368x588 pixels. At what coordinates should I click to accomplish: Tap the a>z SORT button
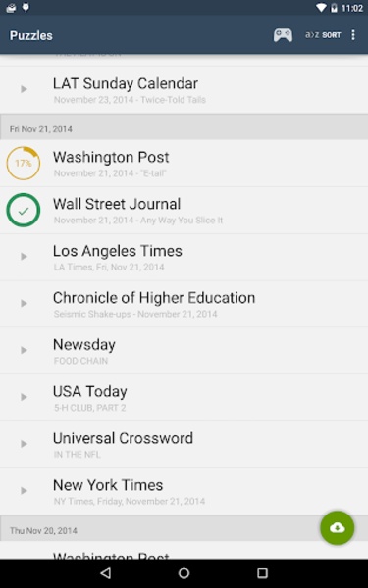(x=323, y=35)
